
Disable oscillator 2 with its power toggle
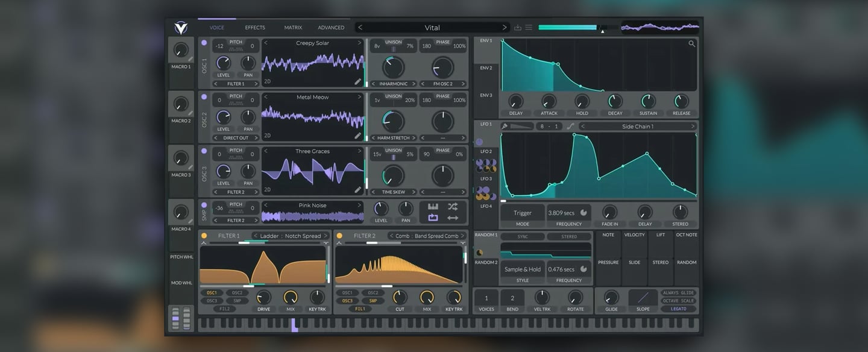[x=204, y=96]
